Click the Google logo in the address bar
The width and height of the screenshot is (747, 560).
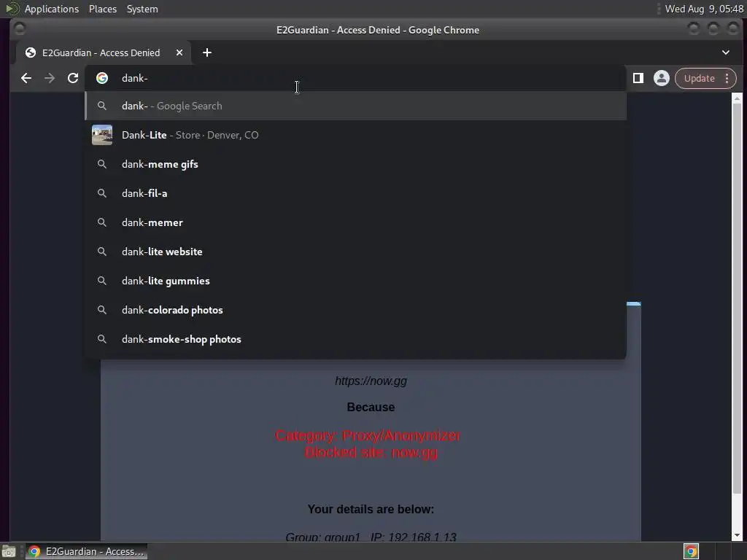(102, 78)
